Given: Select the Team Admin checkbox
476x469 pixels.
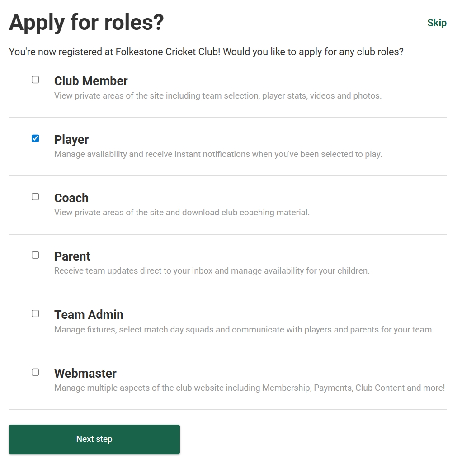Looking at the screenshot, I should [x=35, y=313].
